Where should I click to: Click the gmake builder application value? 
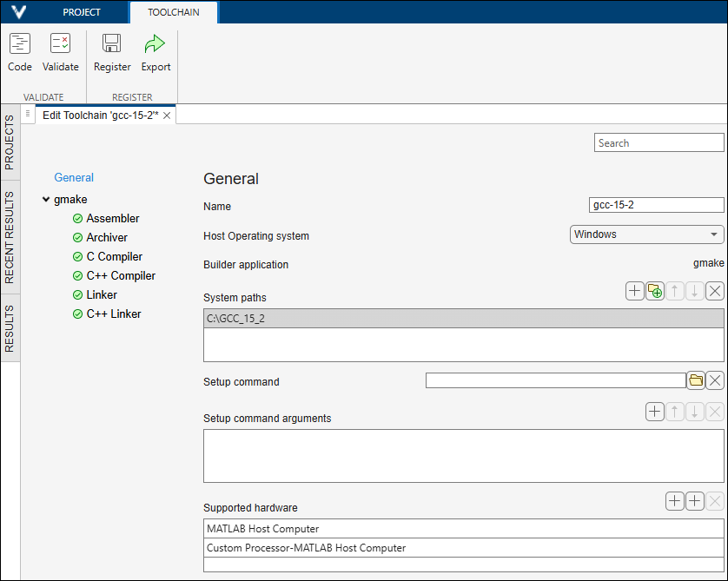click(708, 263)
